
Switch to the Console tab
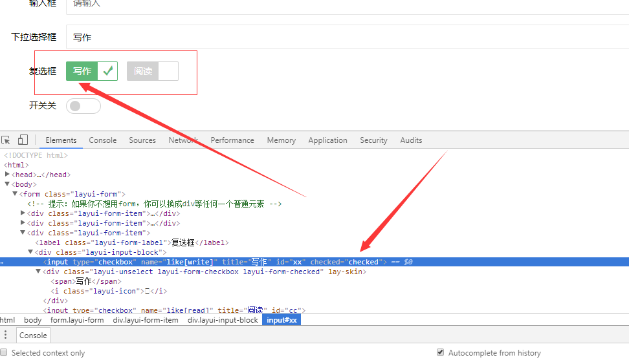[x=103, y=140]
